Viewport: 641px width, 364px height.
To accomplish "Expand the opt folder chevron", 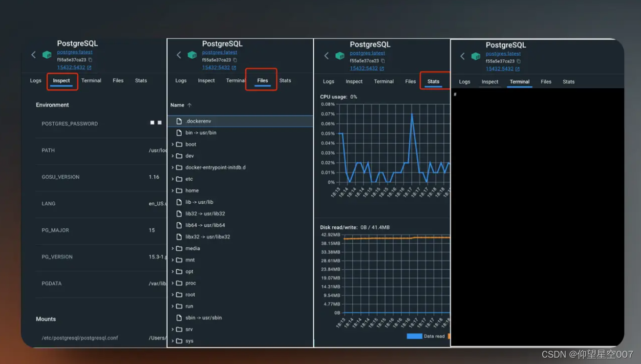I will (172, 271).
